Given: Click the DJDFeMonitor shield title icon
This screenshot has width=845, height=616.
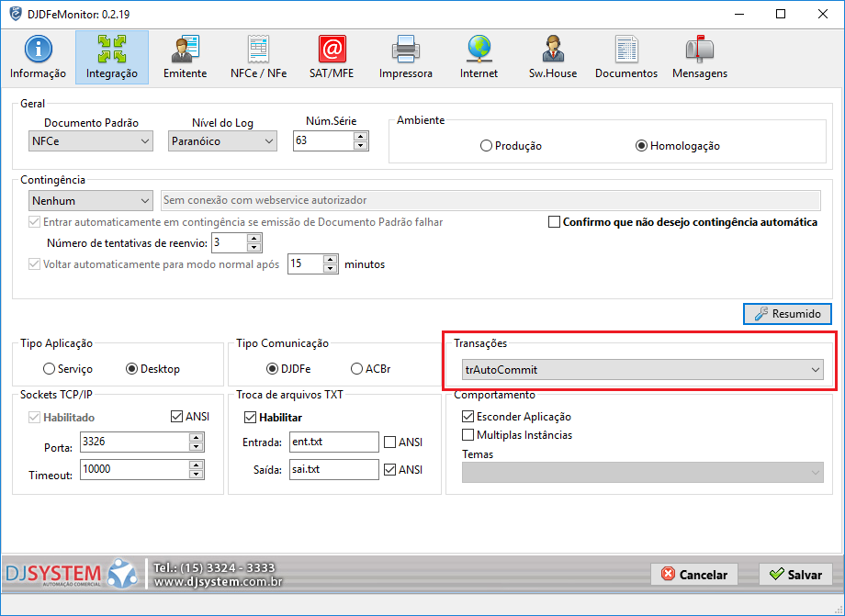Looking at the screenshot, I should pyautogui.click(x=16, y=14).
